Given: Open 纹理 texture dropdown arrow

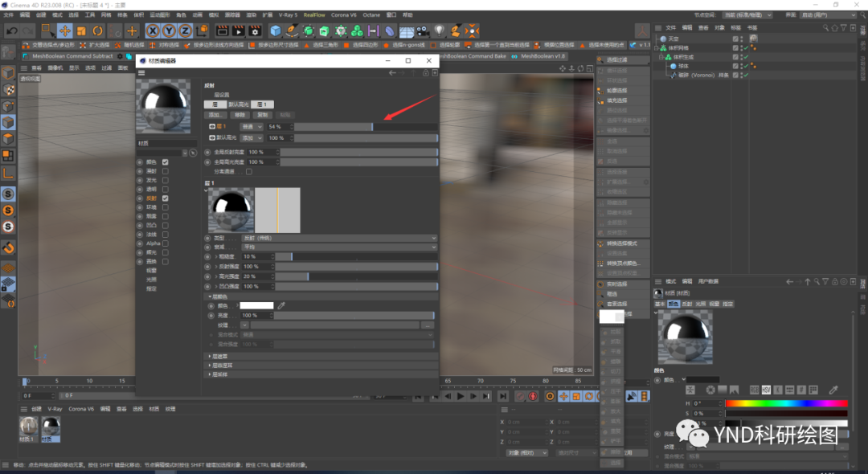Looking at the screenshot, I should tap(244, 325).
